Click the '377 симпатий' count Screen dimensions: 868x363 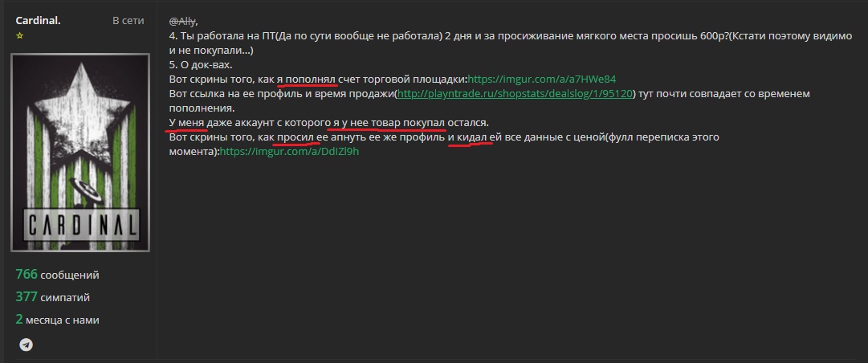pos(52,297)
